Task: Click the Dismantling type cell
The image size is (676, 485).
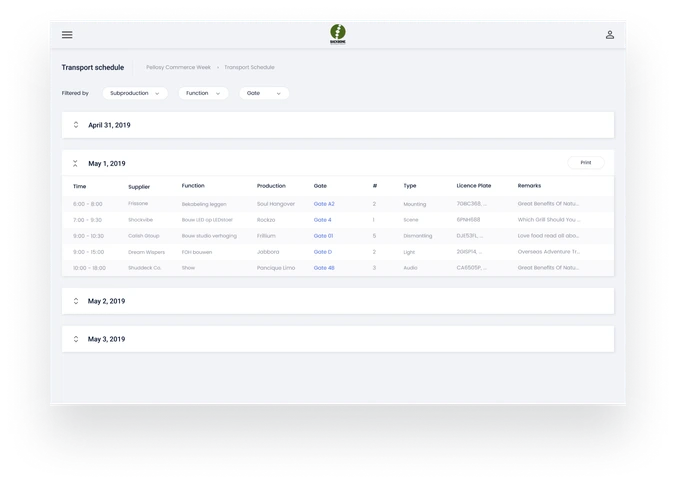Action: 418,236
